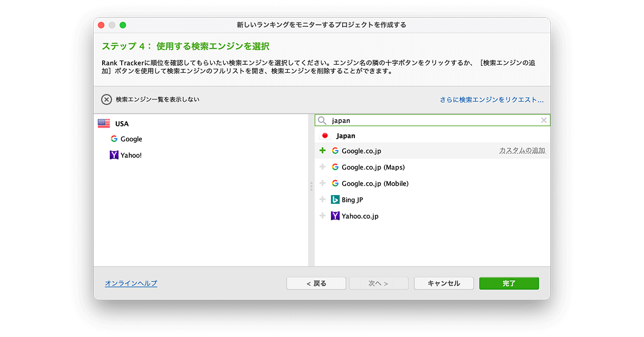Select Yahoo! under USA

pos(131,155)
